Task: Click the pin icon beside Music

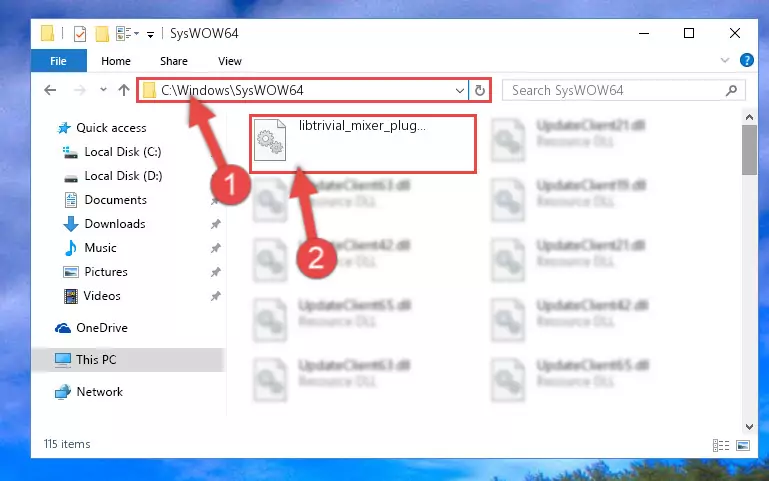Action: pyautogui.click(x=215, y=248)
